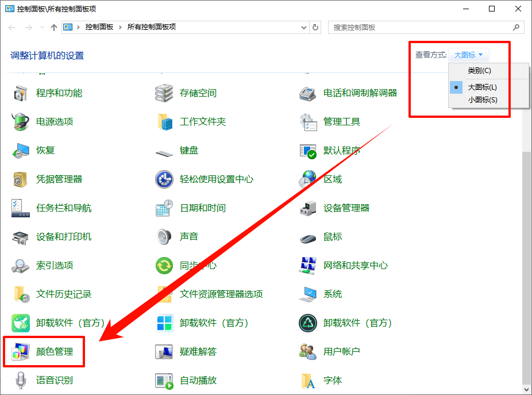532x395 pixels.
Task: Select 大图标 view option
Action: click(482, 86)
